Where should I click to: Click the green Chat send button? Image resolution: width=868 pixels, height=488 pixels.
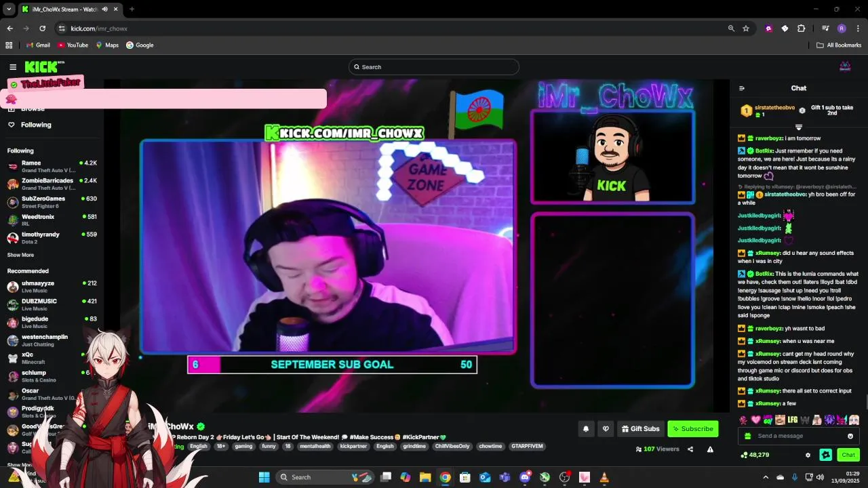pos(848,455)
